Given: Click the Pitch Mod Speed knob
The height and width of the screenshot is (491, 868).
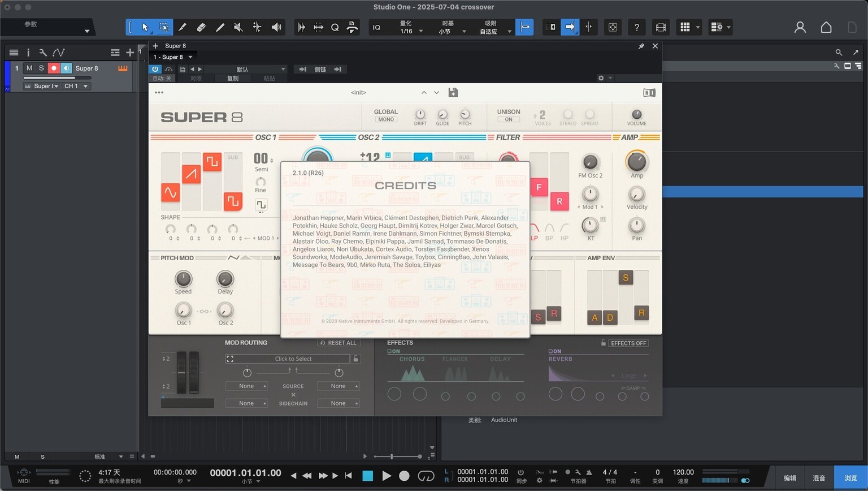Looking at the screenshot, I should click(x=183, y=278).
